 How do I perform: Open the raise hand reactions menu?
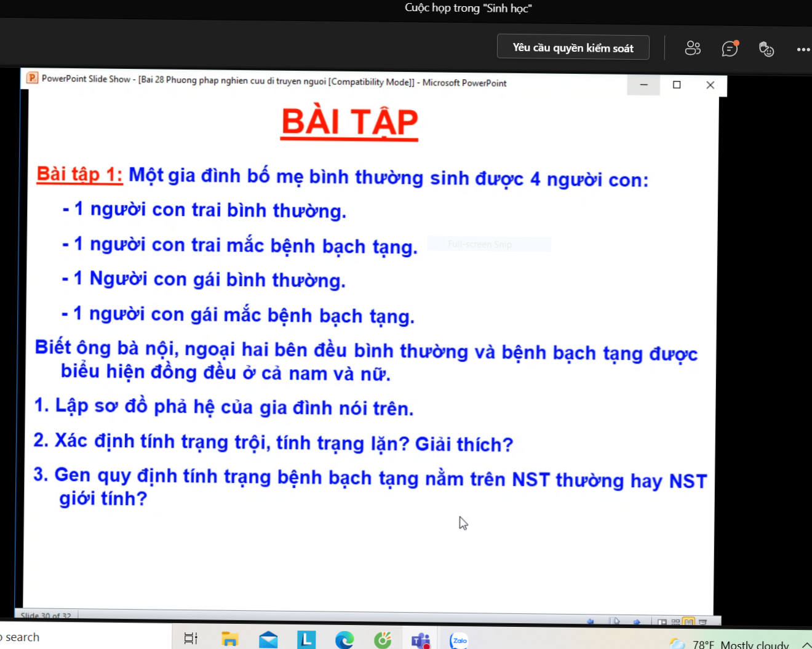[x=766, y=49]
